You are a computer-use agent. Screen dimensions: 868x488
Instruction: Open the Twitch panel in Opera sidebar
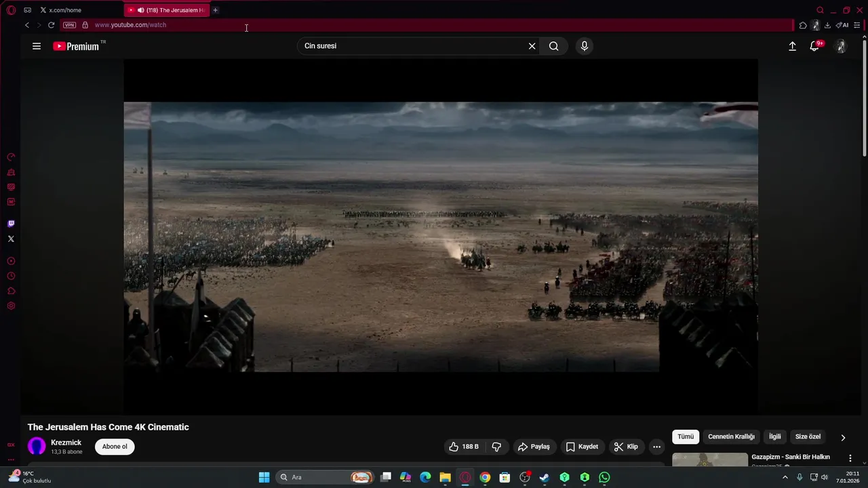[x=11, y=224]
